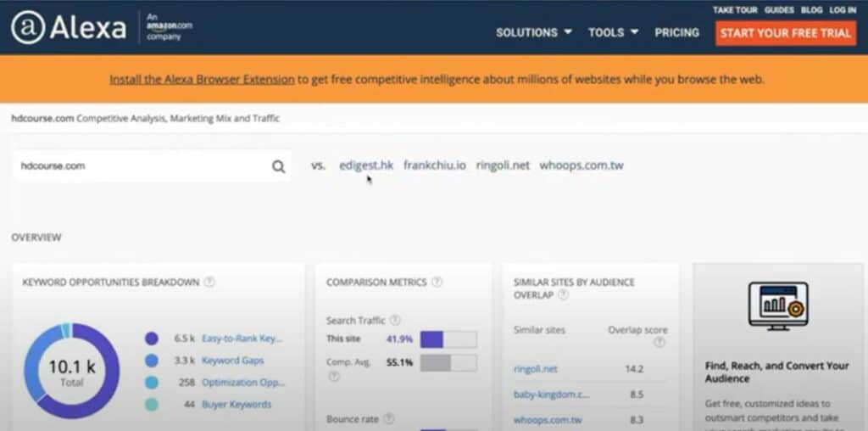This screenshot has height=431, width=868.
Task: Click the 14.2 overlap score value
Action: [x=634, y=369]
